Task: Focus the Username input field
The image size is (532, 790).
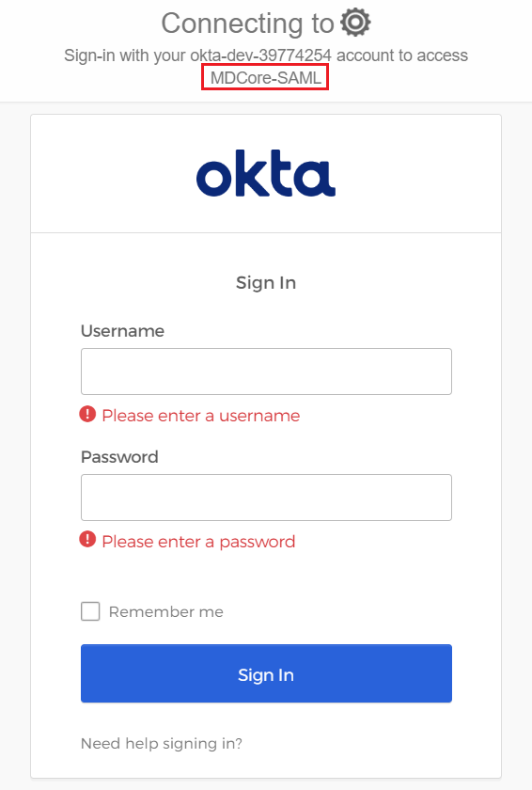Action: click(x=266, y=371)
